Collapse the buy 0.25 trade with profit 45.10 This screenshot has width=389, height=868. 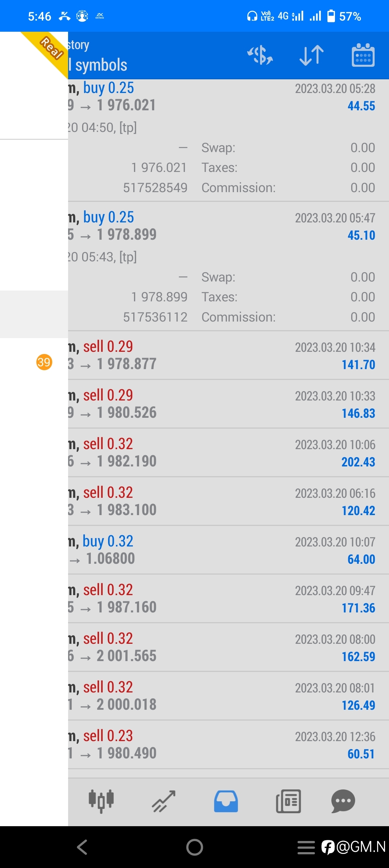pyautogui.click(x=227, y=226)
